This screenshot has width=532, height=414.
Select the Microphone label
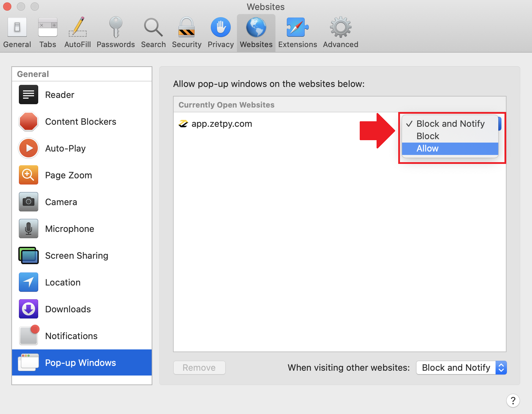click(x=70, y=229)
